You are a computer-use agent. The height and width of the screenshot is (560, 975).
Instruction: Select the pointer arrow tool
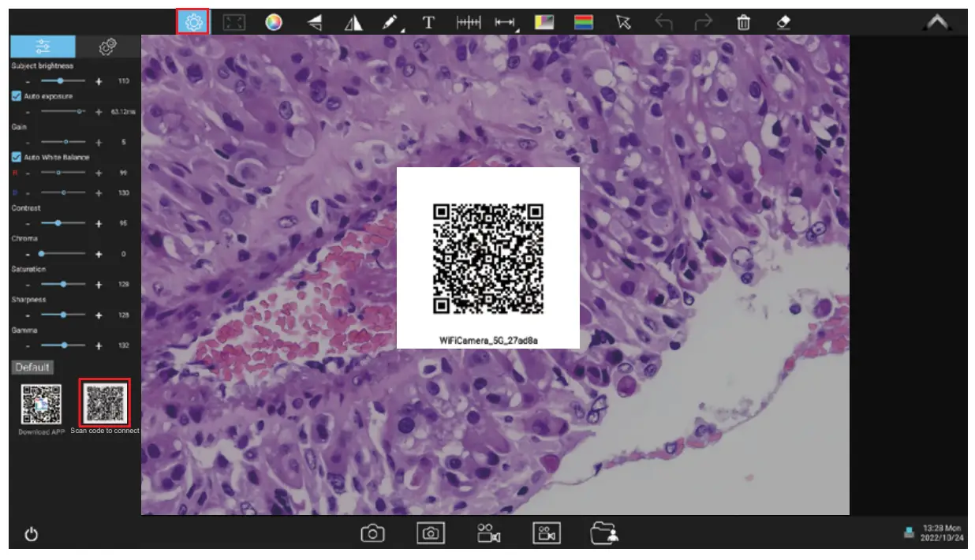pos(624,23)
